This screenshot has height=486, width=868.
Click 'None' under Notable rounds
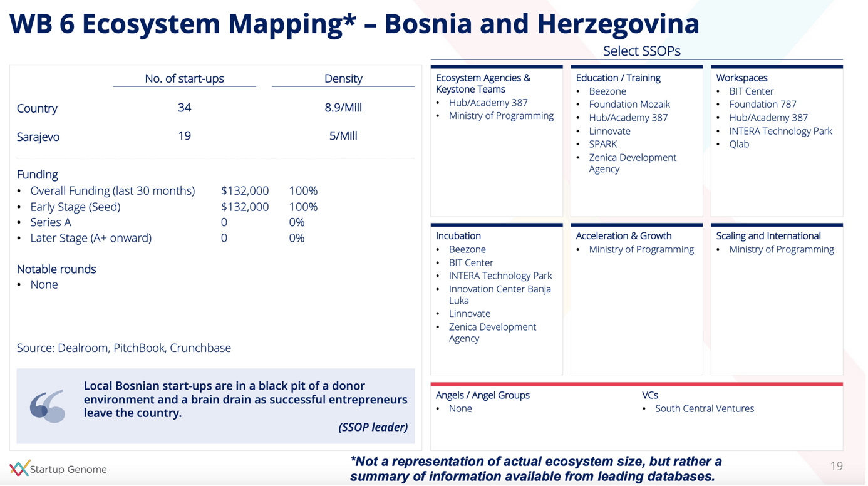pos(44,285)
